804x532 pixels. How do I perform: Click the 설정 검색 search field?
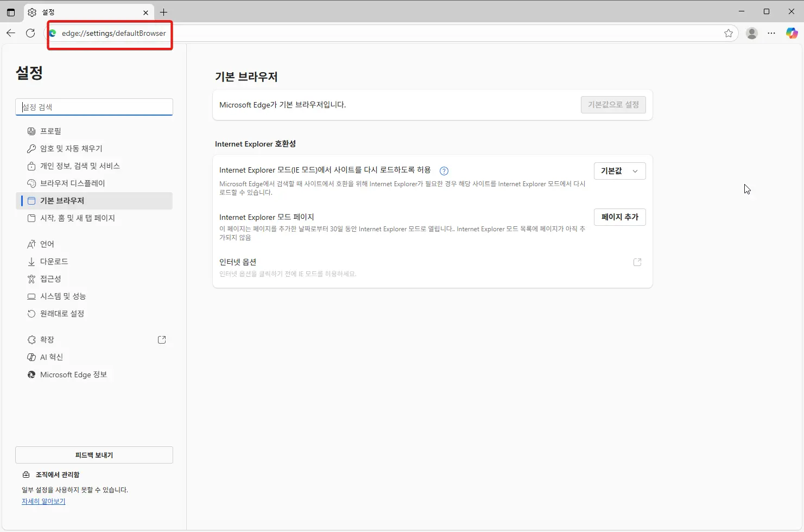click(x=94, y=107)
